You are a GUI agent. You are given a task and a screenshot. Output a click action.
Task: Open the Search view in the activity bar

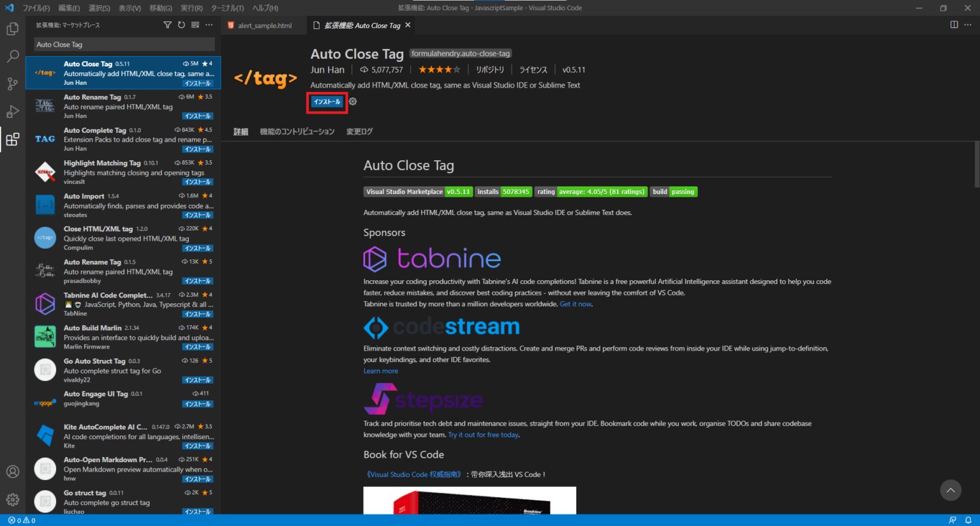[13, 56]
